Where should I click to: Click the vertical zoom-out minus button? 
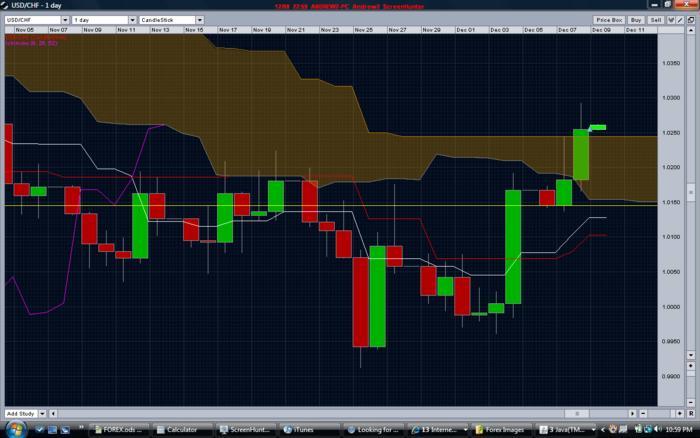pyautogui.click(x=690, y=403)
